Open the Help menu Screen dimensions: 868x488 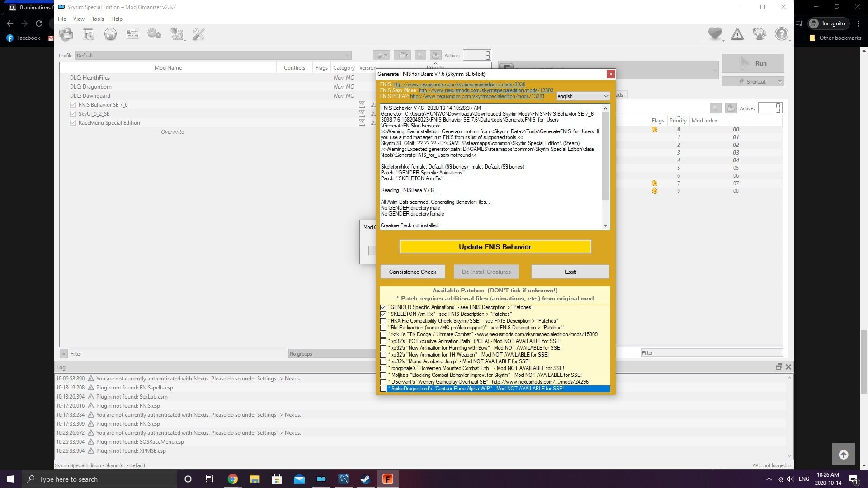click(x=117, y=19)
